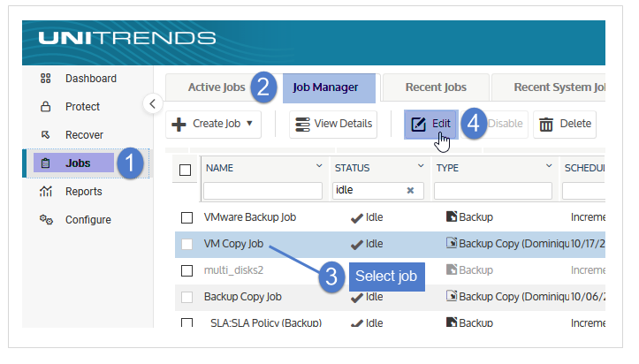Click the Create Job button
This screenshot has height=364, width=639.
[x=213, y=125]
